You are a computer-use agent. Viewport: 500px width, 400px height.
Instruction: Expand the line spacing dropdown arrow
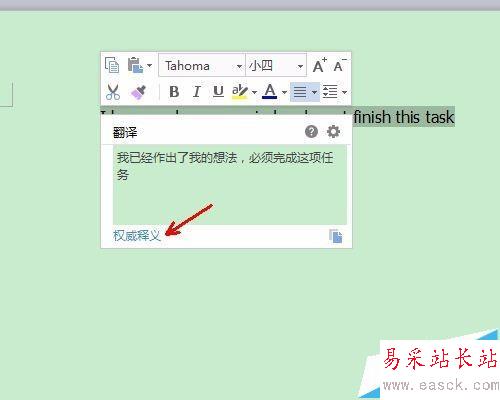coord(344,92)
